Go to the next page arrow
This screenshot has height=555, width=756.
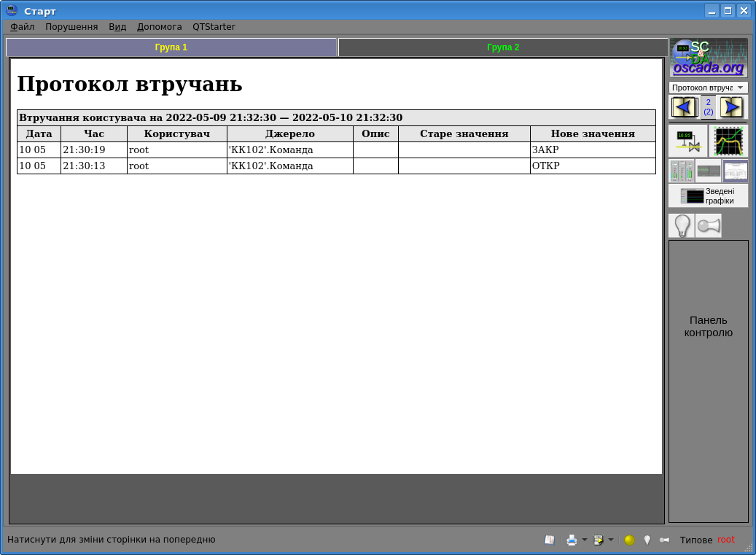pyautogui.click(x=732, y=107)
